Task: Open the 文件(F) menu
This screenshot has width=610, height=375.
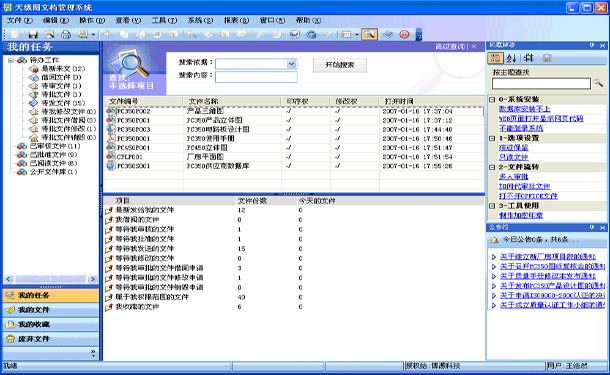Action: click(x=19, y=20)
